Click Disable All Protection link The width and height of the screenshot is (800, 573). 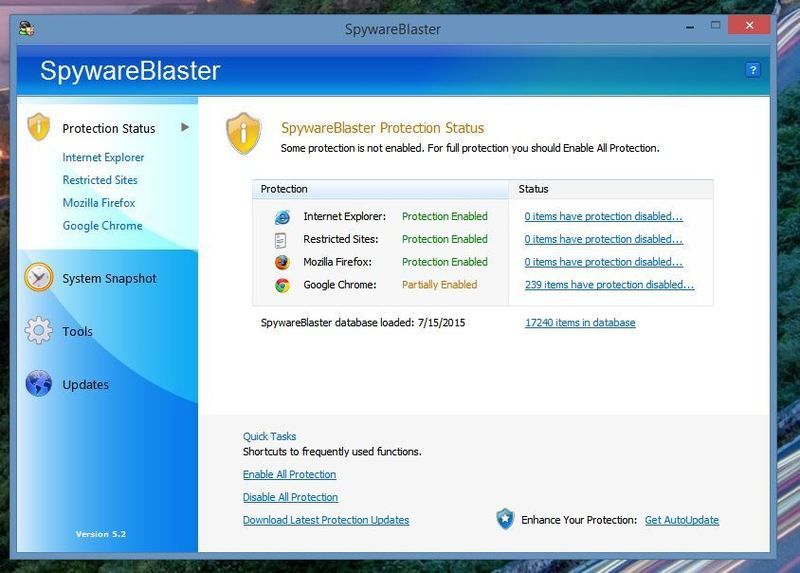click(290, 497)
